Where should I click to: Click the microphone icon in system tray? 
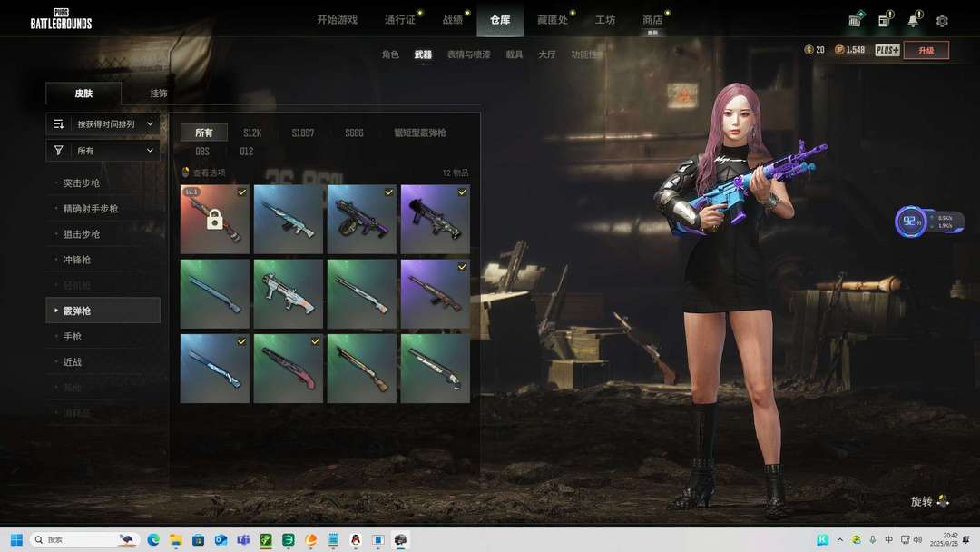[873, 539]
